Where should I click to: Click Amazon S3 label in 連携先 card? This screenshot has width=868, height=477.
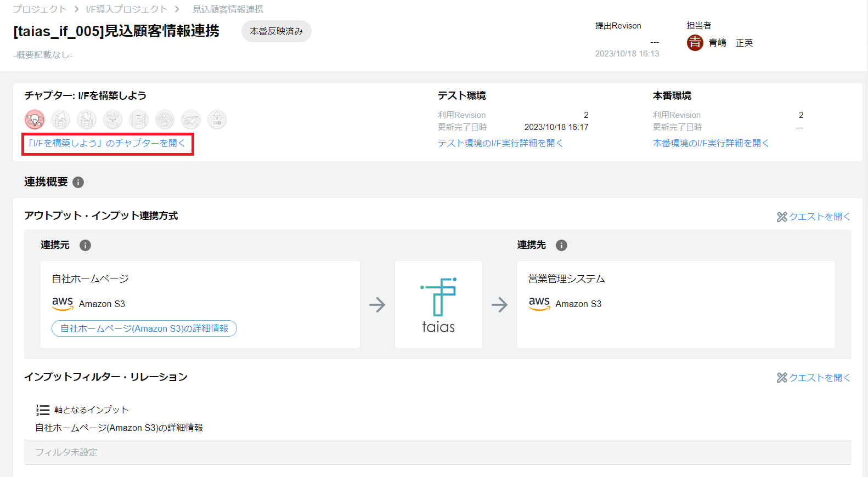pos(578,304)
